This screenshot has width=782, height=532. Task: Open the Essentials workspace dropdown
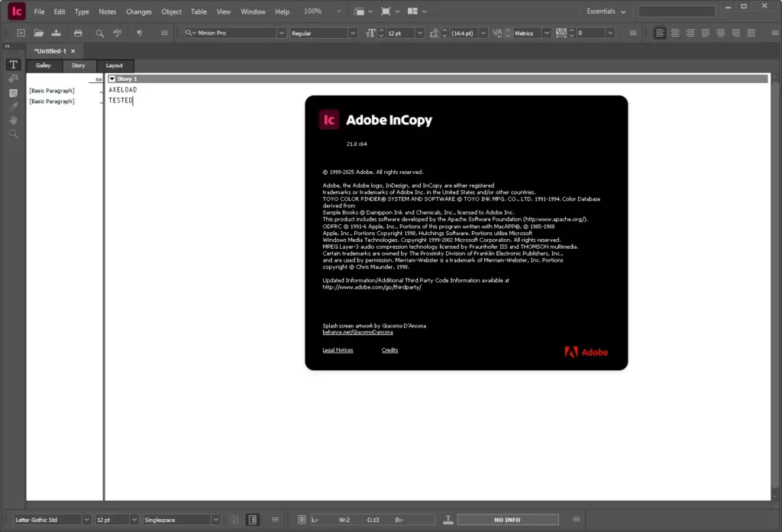[x=606, y=11]
